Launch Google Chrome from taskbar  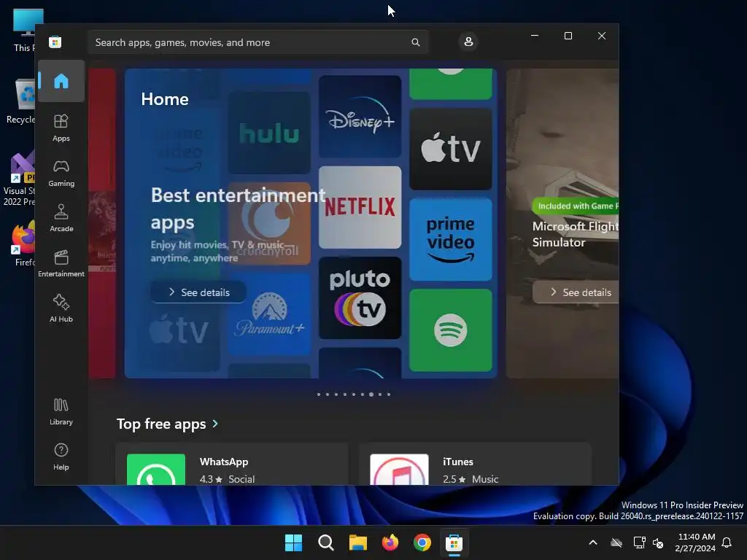tap(422, 542)
